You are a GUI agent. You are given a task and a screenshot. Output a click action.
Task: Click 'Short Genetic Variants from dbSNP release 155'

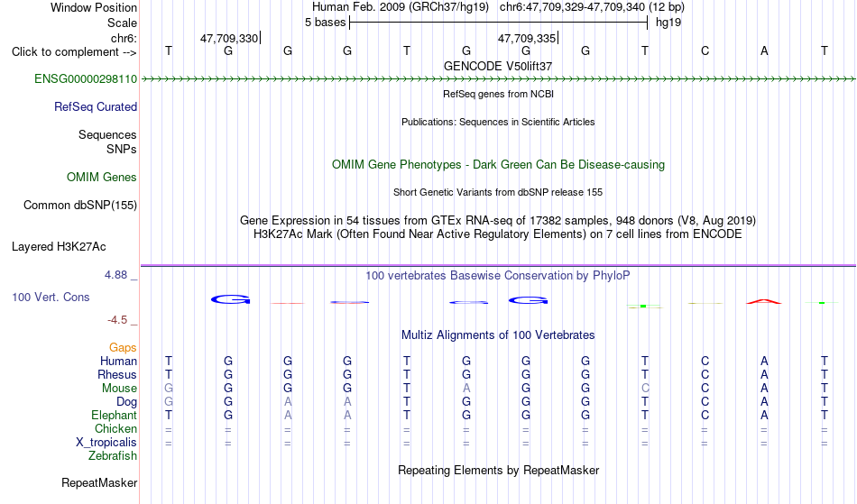[498, 192]
